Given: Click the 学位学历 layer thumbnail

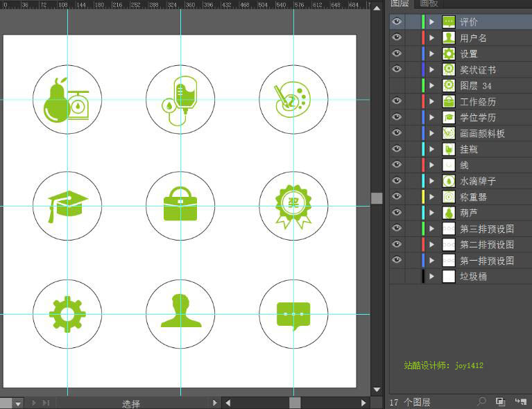Looking at the screenshot, I should [x=449, y=117].
